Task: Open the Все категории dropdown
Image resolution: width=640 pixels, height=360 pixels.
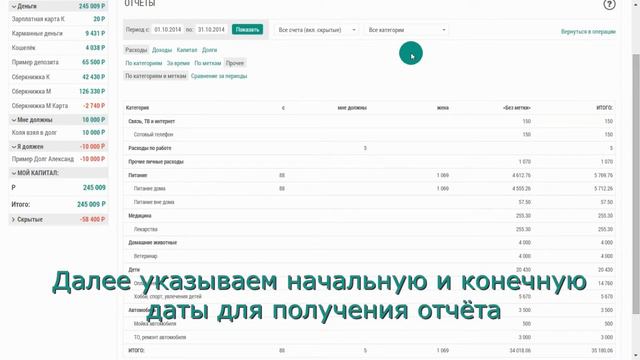Action: coord(406,30)
